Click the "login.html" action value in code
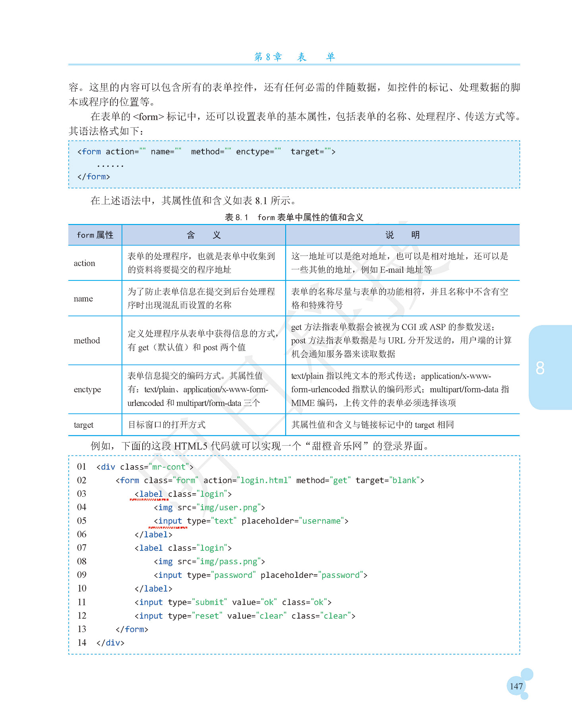This screenshot has height=728, width=572. tap(264, 481)
